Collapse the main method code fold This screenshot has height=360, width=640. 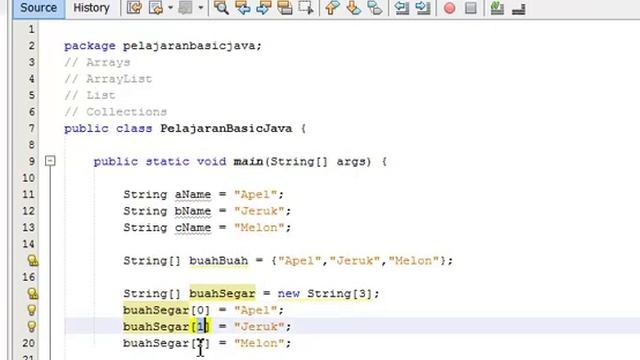(x=50, y=161)
